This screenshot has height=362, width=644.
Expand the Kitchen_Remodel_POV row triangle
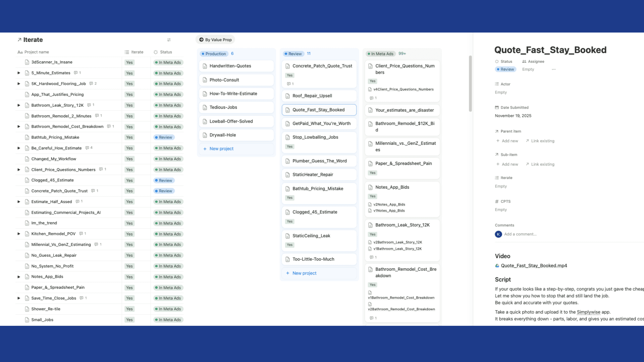pyautogui.click(x=19, y=234)
